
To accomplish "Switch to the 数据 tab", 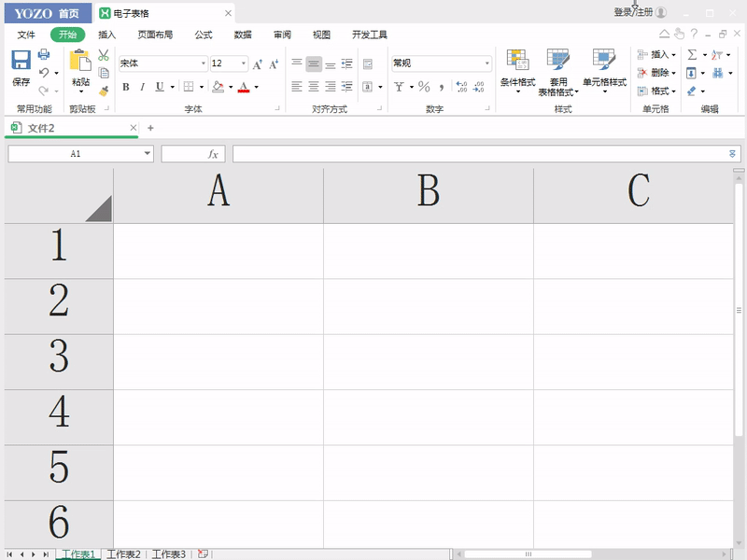I will pos(243,35).
